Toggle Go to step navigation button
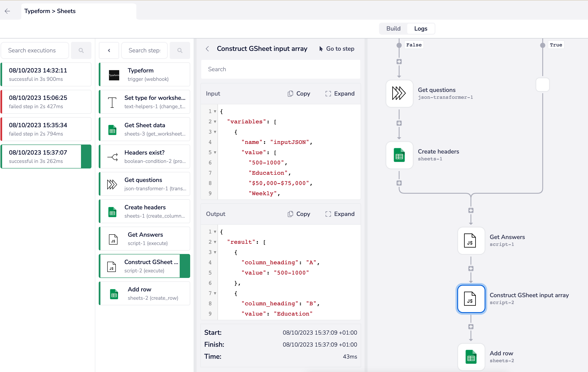 336,49
